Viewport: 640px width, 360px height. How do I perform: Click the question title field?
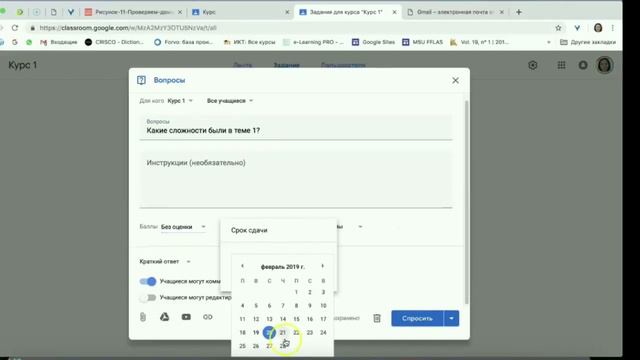296,127
